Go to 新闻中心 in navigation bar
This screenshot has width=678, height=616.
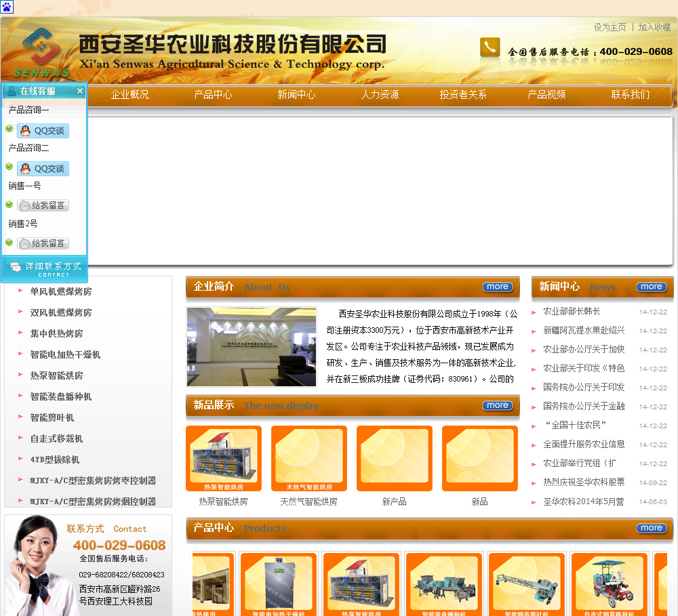(297, 94)
